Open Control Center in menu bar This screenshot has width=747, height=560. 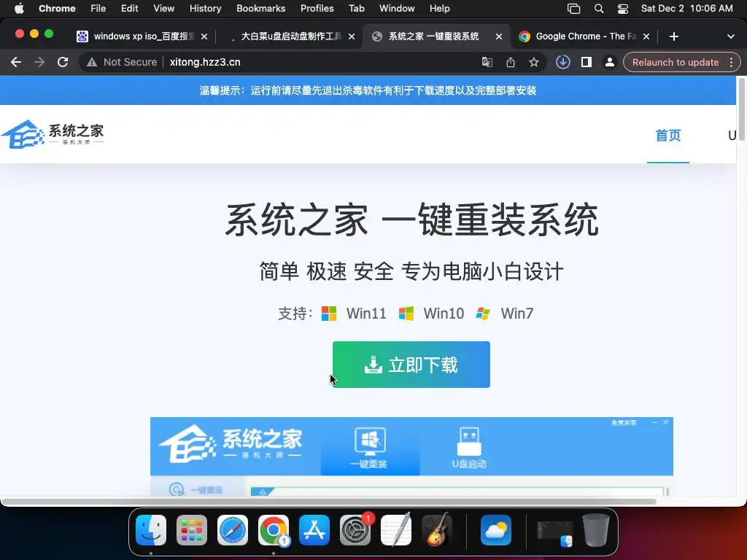[623, 9]
